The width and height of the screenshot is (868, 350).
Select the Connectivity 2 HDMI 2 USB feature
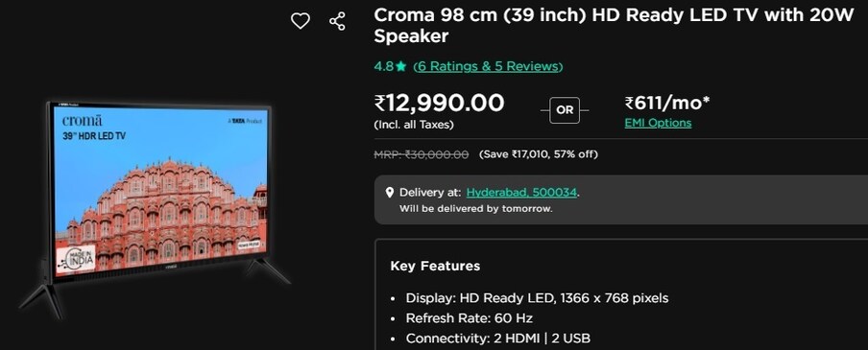(497, 338)
